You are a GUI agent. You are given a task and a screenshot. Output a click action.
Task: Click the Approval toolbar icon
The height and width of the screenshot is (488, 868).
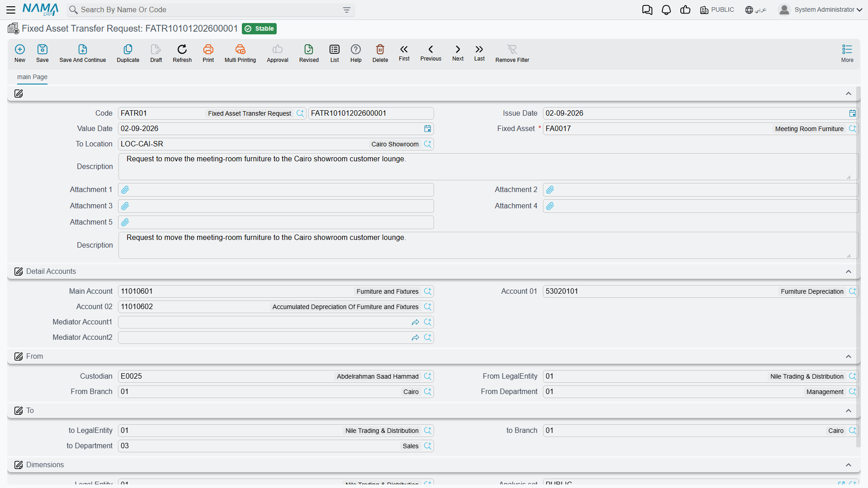tap(278, 53)
